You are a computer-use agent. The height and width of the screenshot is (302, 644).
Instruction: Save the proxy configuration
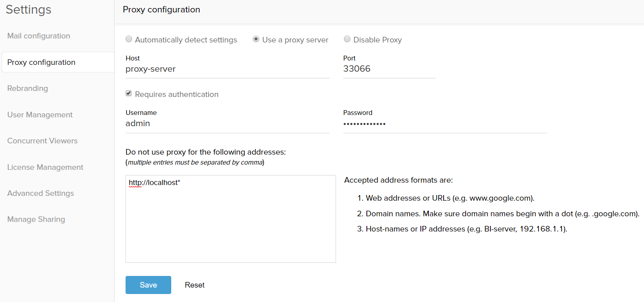[148, 285]
